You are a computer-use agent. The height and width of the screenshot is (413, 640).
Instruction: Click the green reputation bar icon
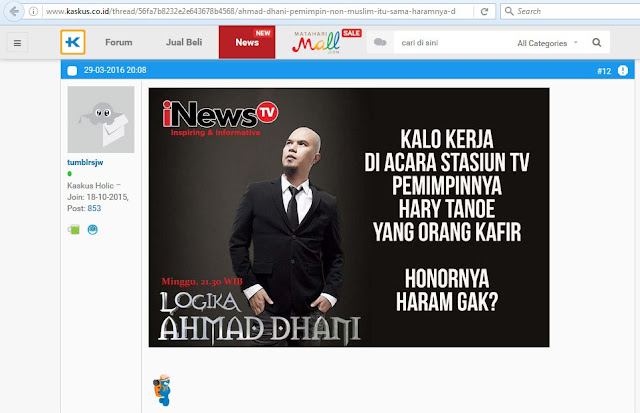click(74, 230)
